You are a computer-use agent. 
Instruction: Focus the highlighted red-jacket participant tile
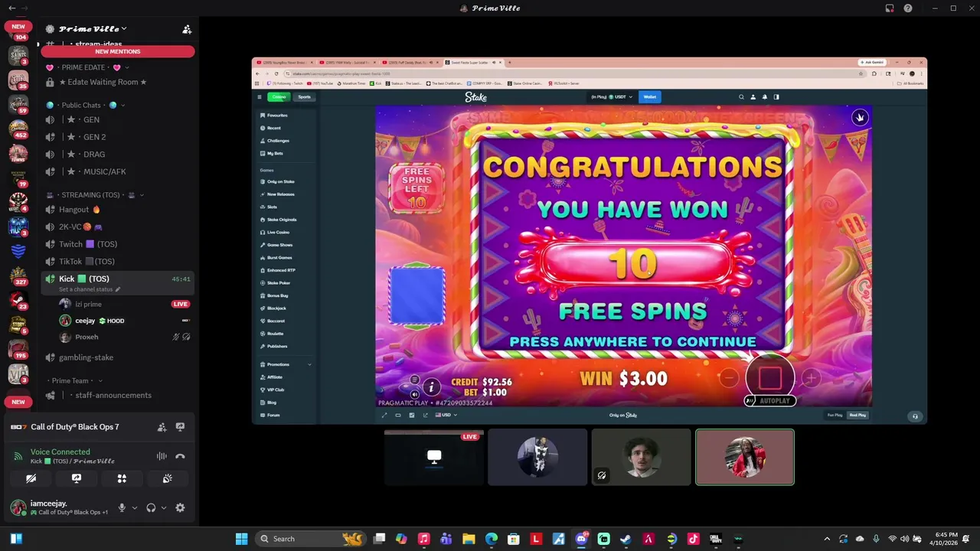(745, 457)
